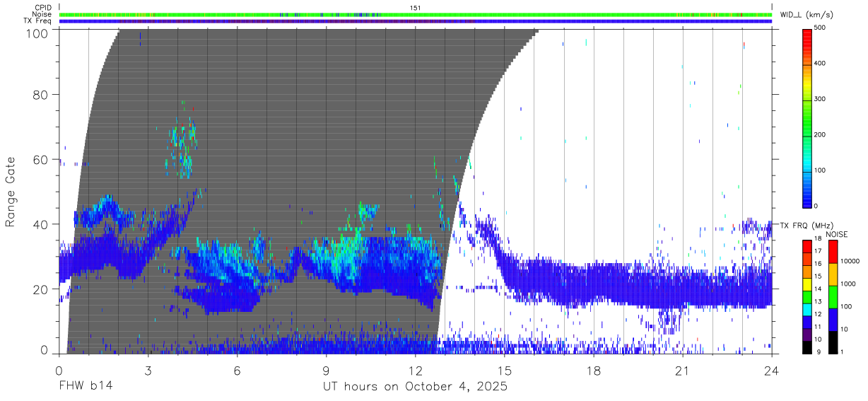Select the 0 tick on the width colorbar

coord(816,206)
